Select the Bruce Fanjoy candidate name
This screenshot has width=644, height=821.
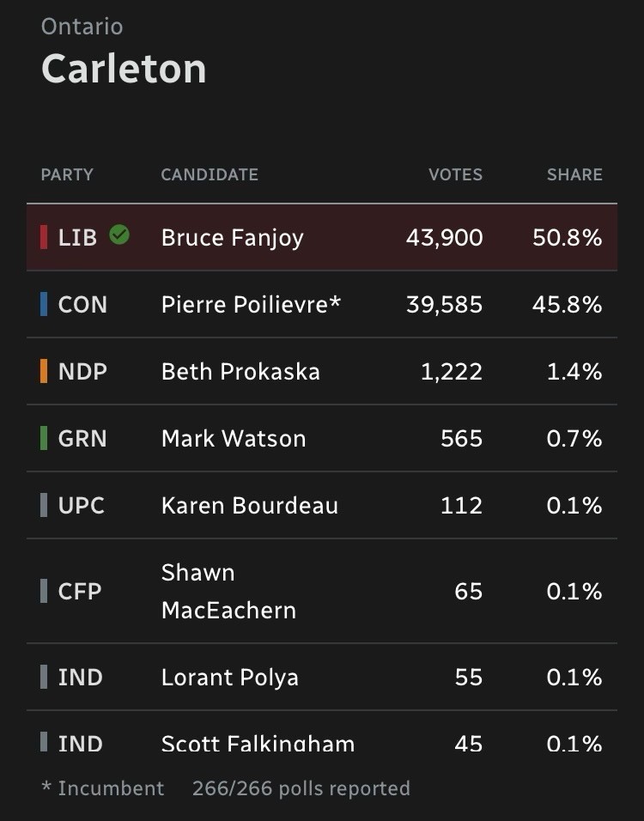232,238
